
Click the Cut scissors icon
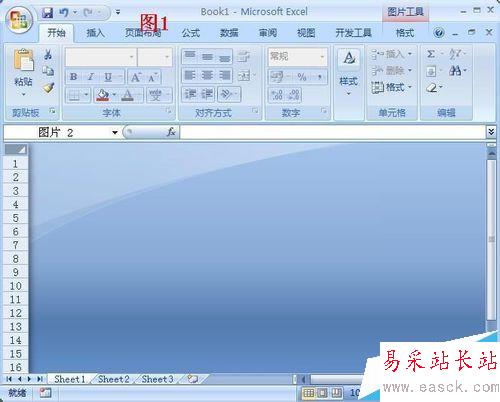pos(48,54)
